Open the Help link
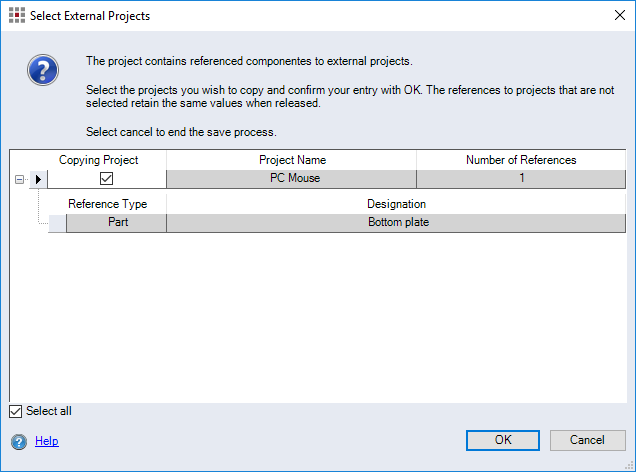This screenshot has width=636, height=472. 47,441
